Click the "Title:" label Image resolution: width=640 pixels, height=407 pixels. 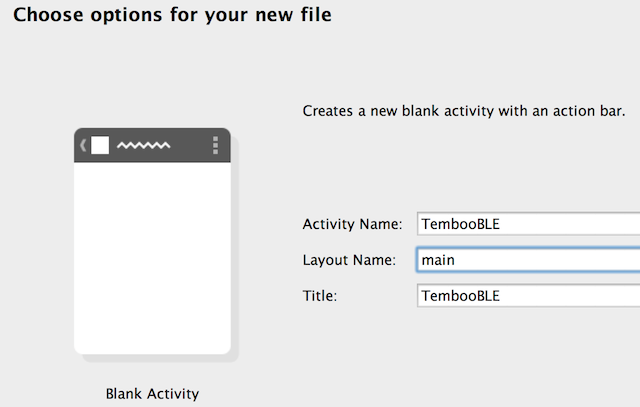pos(320,296)
